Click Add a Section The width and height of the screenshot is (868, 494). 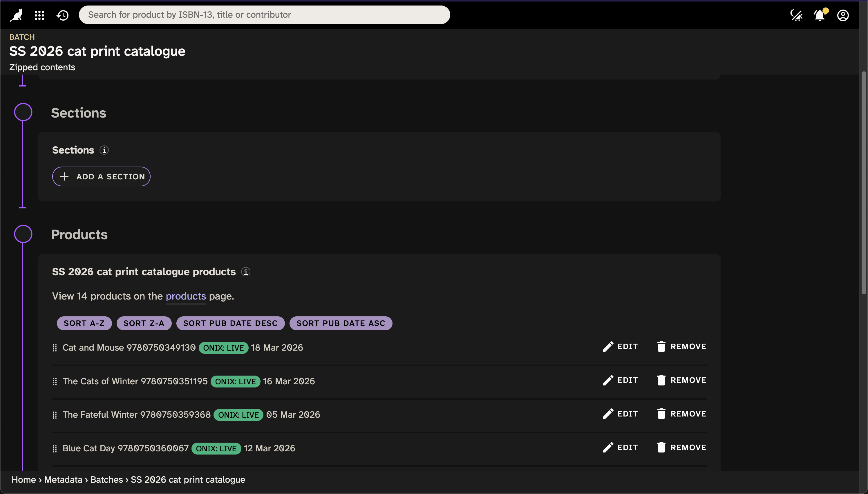click(x=101, y=176)
